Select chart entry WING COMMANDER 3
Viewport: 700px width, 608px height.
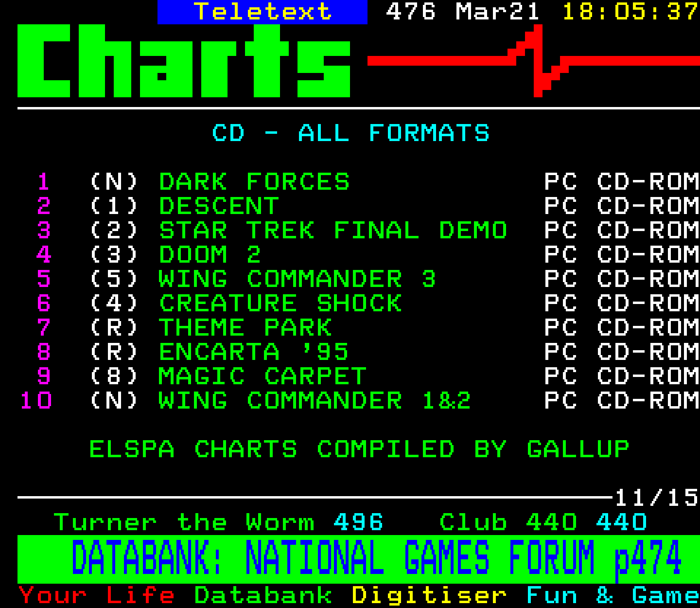[x=297, y=279]
